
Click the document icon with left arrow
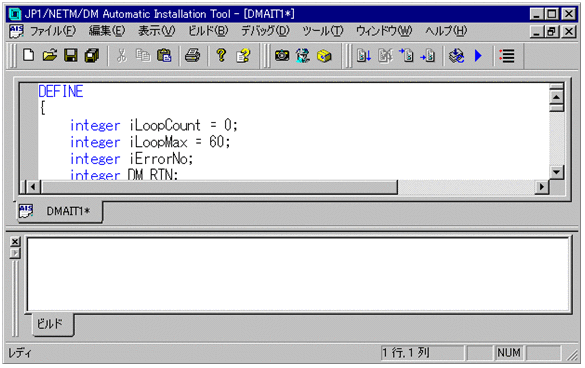(x=428, y=56)
